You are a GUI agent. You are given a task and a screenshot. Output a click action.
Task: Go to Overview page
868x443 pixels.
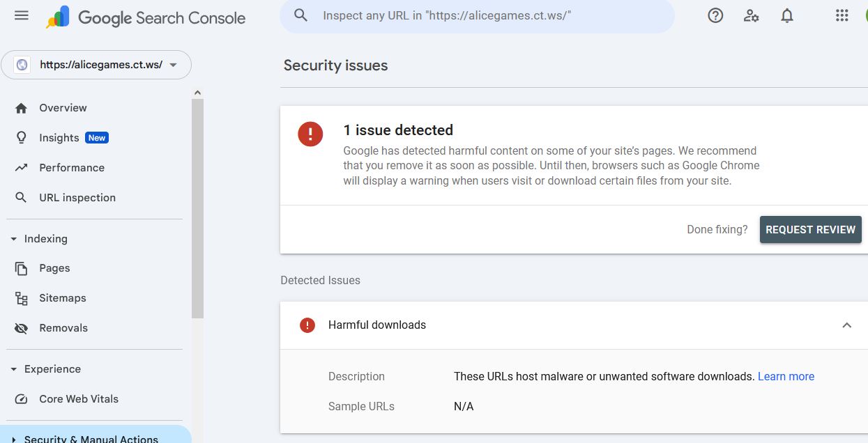coord(63,108)
